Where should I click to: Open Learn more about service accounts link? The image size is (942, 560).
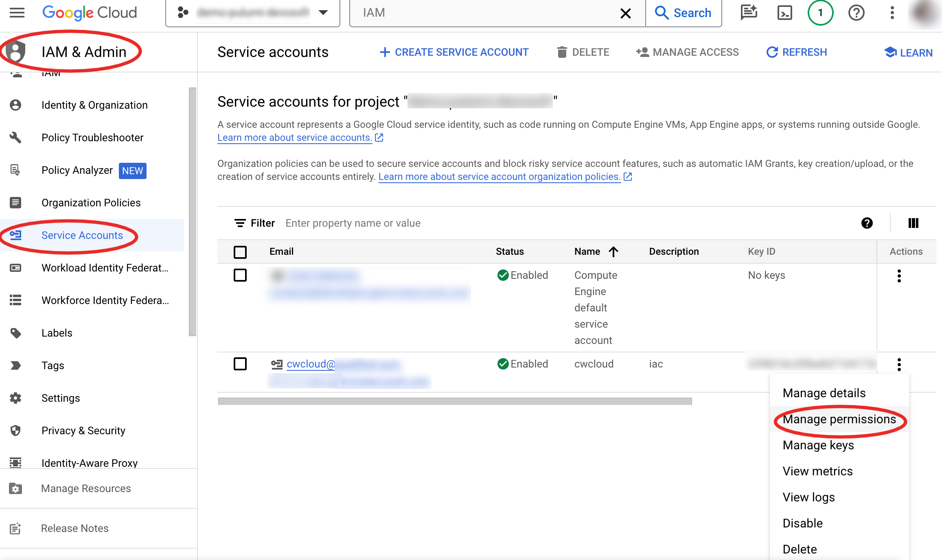pos(295,138)
